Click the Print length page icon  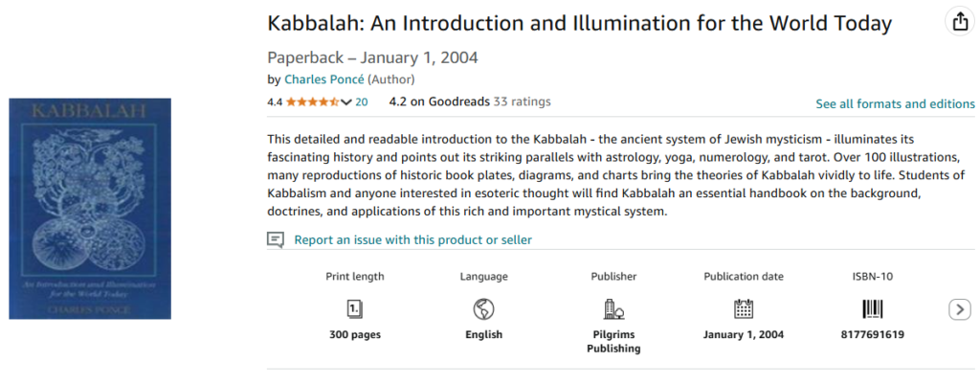354,308
